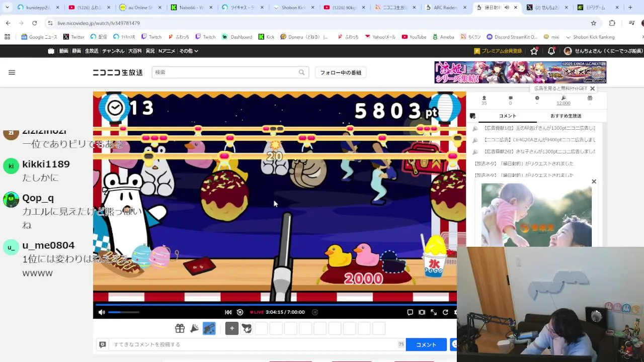Image resolution: width=644 pixels, height=362 pixels.
Task: Bookmark this page with star
Action: pos(594,23)
